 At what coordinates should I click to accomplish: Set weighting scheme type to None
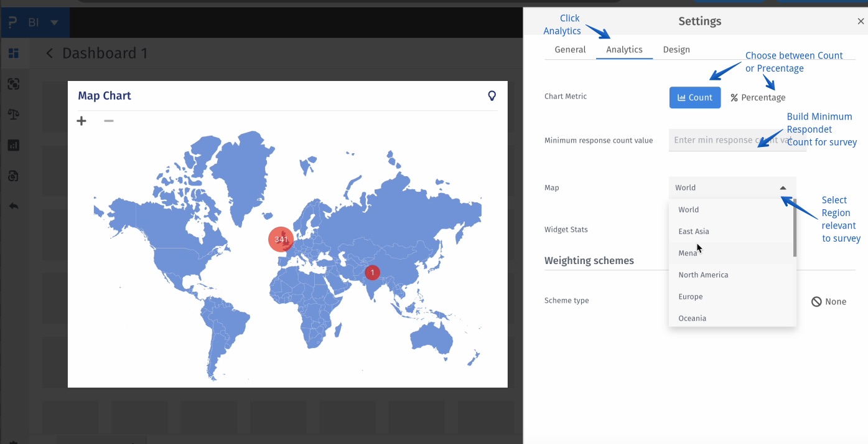point(828,301)
